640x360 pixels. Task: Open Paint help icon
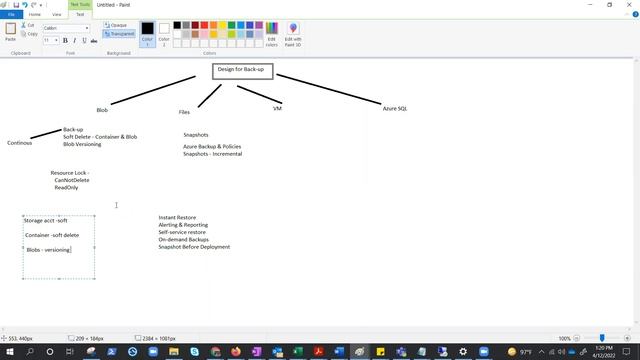point(636,14)
